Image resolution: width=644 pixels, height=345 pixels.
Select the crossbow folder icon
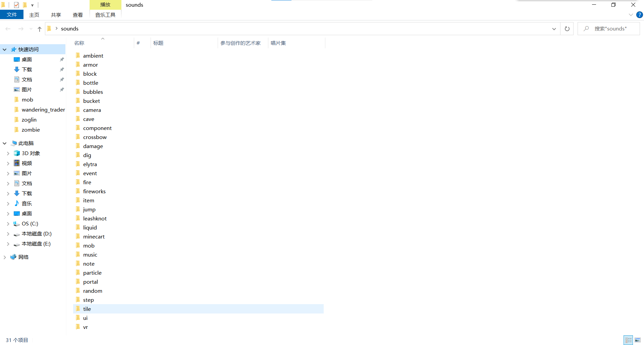[x=78, y=137]
